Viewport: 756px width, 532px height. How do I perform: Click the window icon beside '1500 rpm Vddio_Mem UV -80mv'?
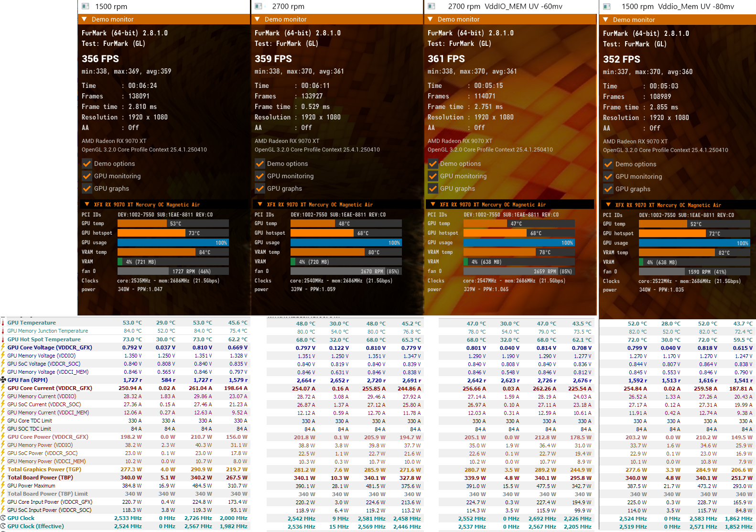pos(607,7)
